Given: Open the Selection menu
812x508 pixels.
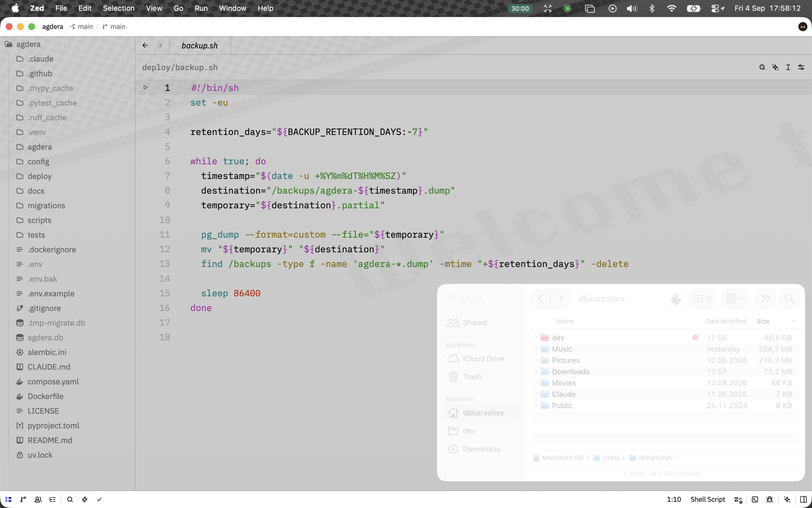Looking at the screenshot, I should pyautogui.click(x=119, y=8).
